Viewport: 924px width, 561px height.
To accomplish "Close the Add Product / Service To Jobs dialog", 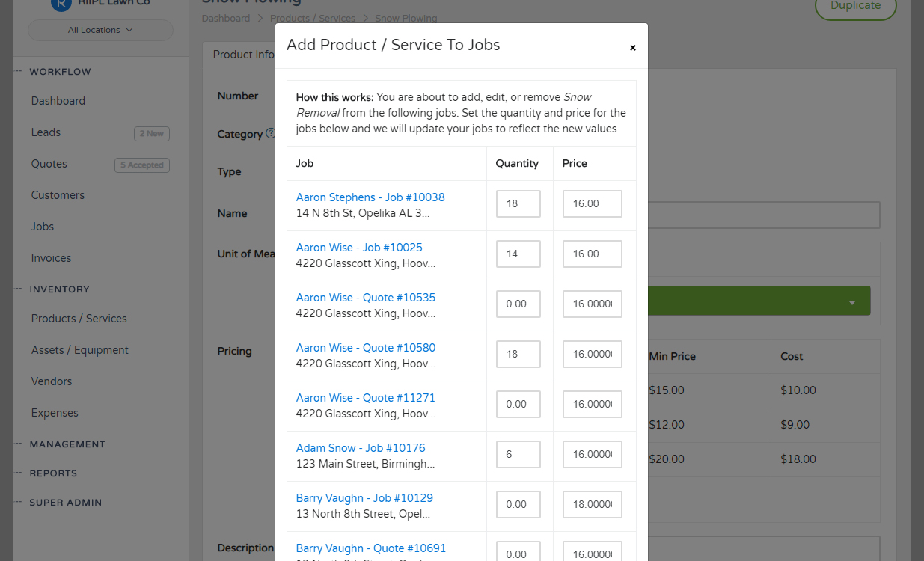I will [632, 46].
